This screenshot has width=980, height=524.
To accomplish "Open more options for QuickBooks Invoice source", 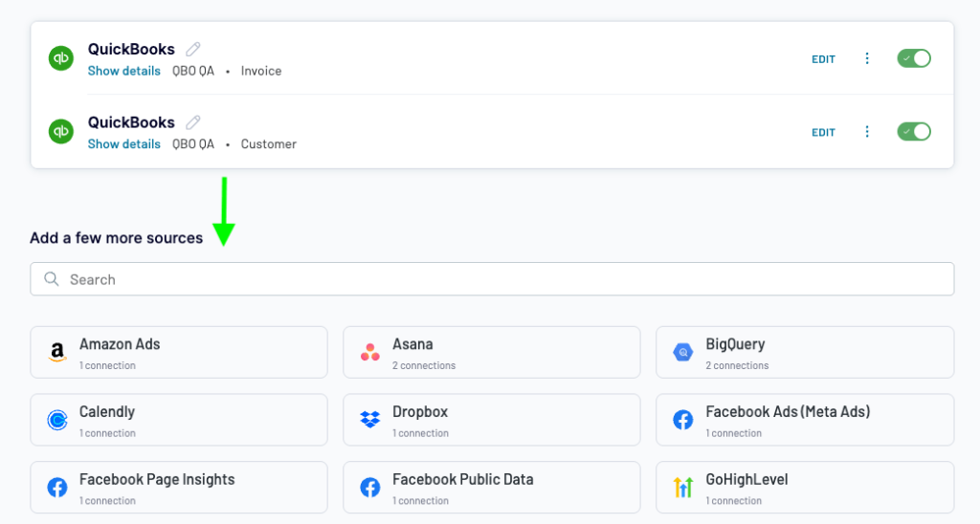I will [867, 58].
